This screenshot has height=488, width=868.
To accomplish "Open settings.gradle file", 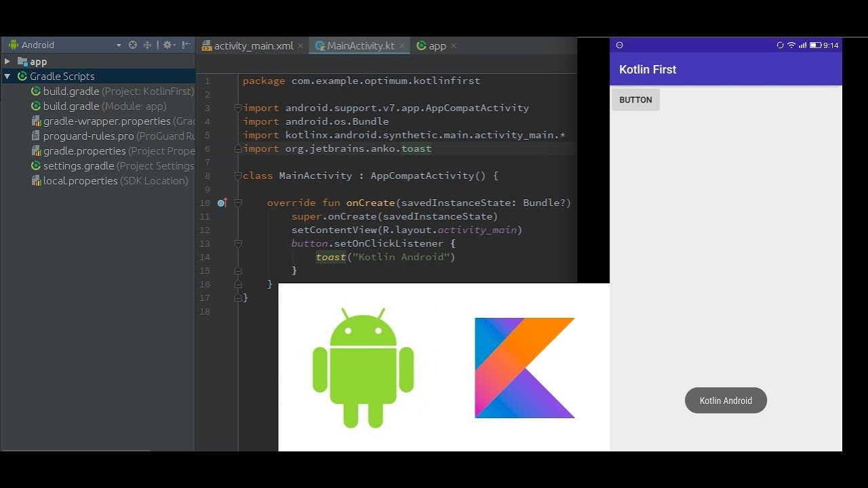I will pos(113,166).
